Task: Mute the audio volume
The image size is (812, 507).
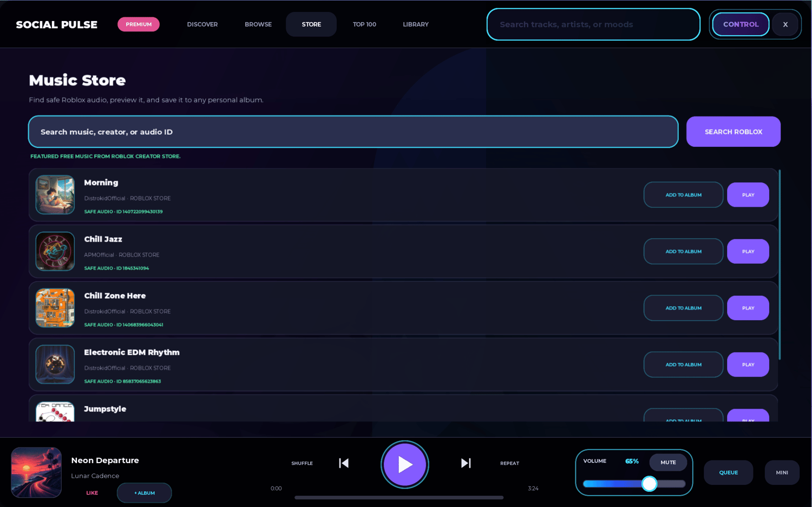Action: point(668,463)
